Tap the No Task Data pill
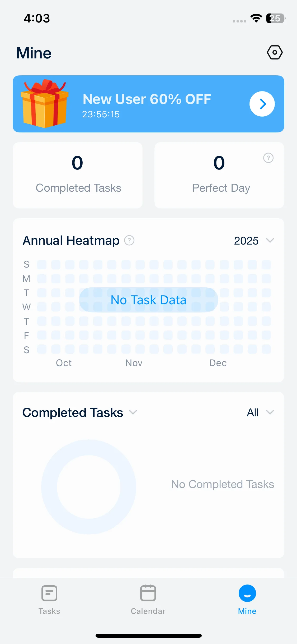Viewport: 297px width, 644px height. coord(148,300)
